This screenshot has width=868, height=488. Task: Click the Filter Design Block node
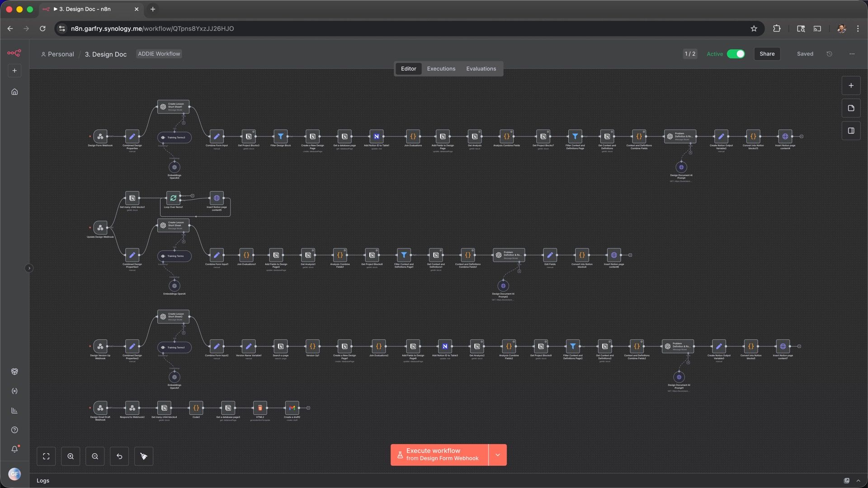point(280,136)
